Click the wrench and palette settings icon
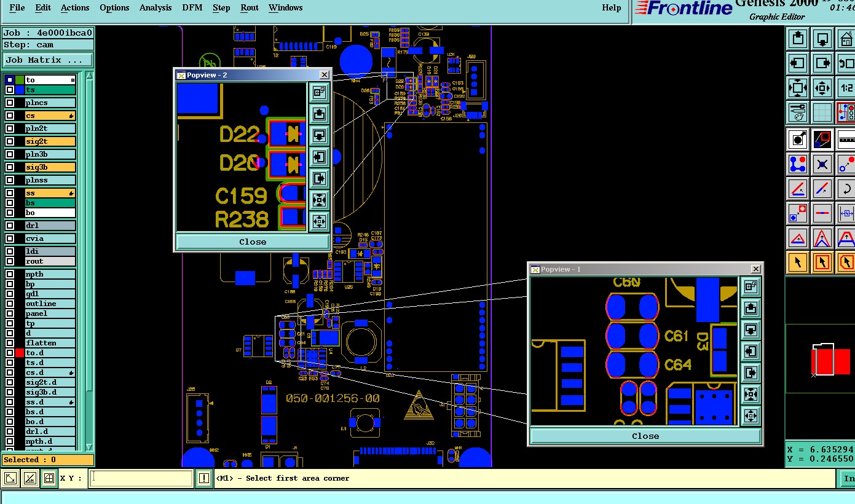Viewport: 855px width, 504px height. tap(798, 112)
